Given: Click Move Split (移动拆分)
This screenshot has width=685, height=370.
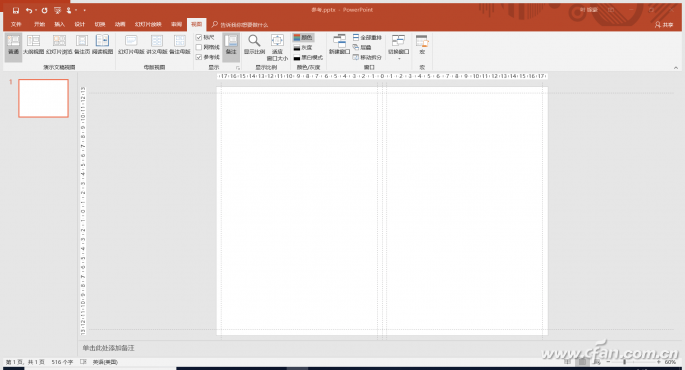Looking at the screenshot, I should (x=367, y=57).
